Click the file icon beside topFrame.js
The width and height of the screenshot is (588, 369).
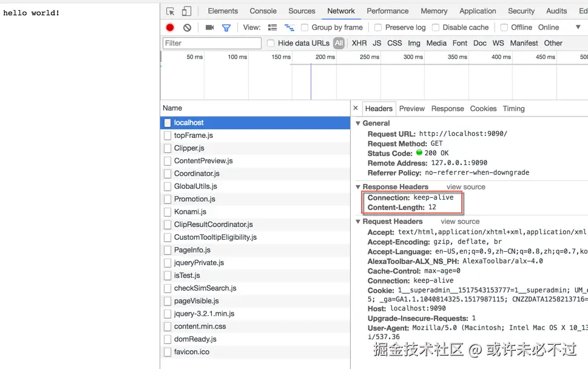(x=167, y=135)
